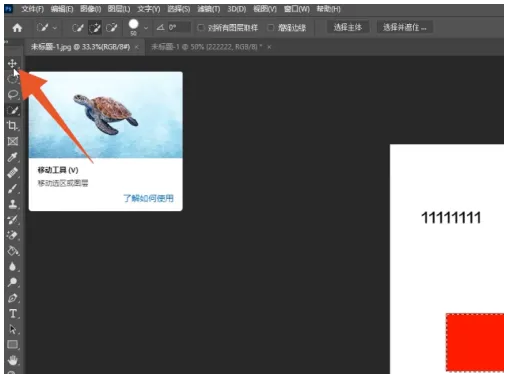The width and height of the screenshot is (508, 374).
Task: Set the brush angle 0° field
Action: tap(179, 27)
